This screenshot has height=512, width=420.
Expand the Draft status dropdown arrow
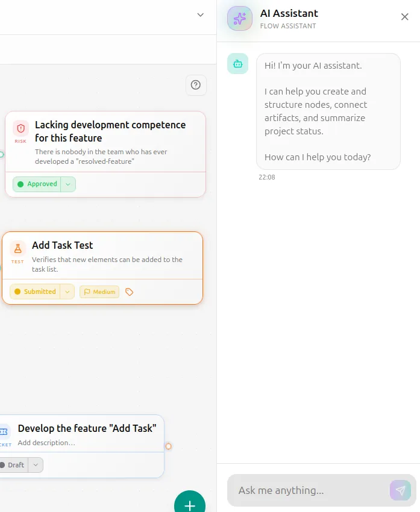(36, 465)
